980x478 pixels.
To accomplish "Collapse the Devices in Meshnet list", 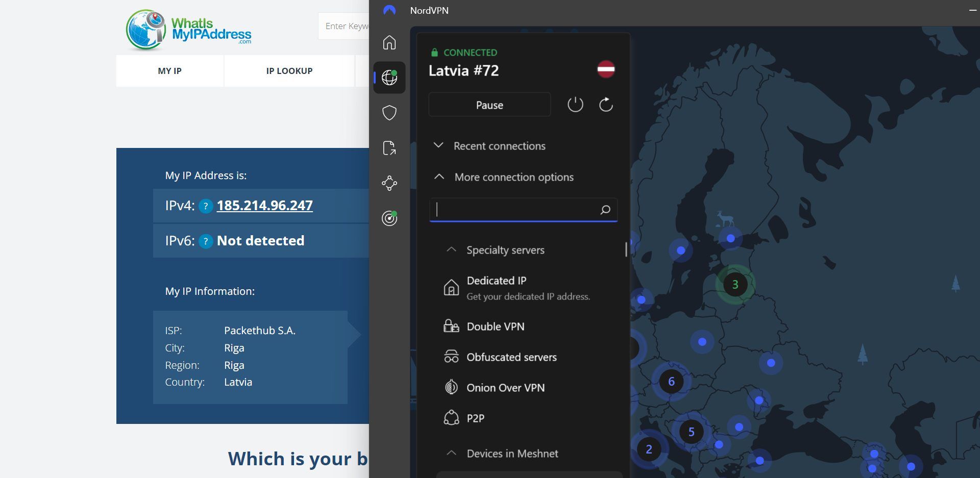I will tap(502, 454).
